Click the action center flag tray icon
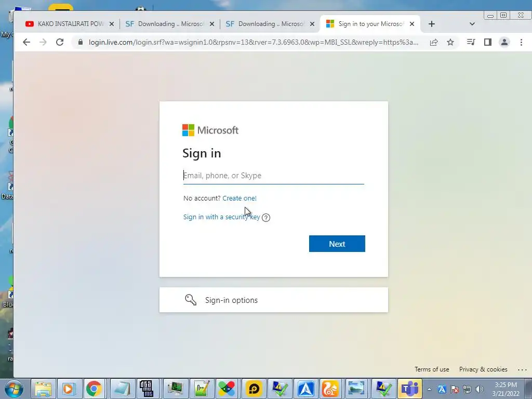 coord(455,389)
